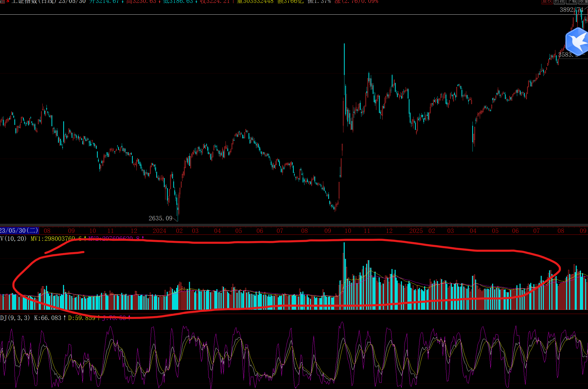Click the K:66.083 value label
588x389 pixels.
coord(48,318)
